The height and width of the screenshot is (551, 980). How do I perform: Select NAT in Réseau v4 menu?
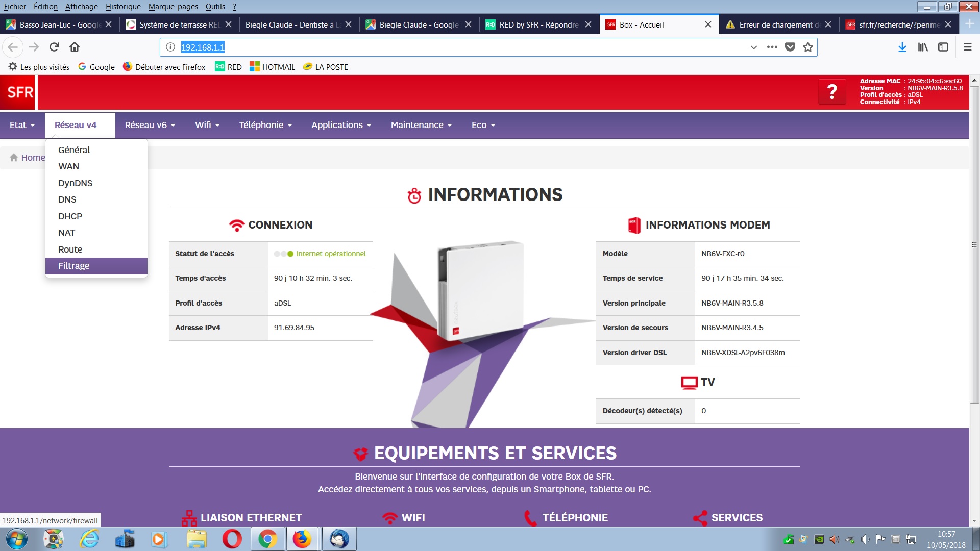pos(96,233)
